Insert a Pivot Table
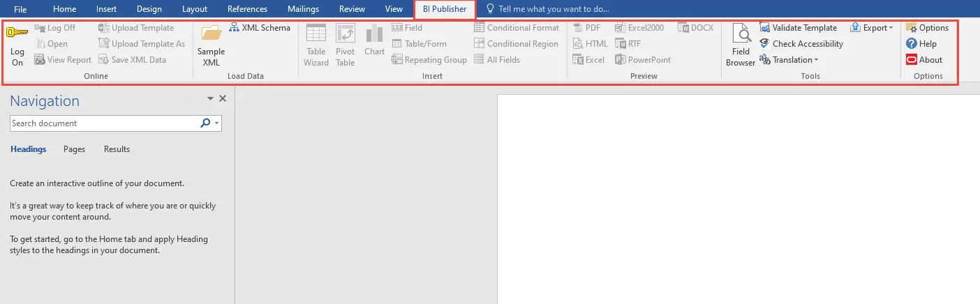This screenshot has width=980, height=304. pos(346,45)
